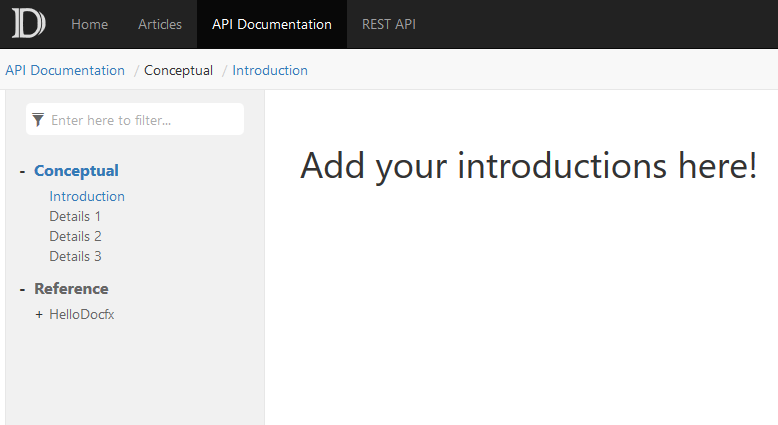Click the funnel filter icon
This screenshot has height=425, width=778.
[x=38, y=120]
